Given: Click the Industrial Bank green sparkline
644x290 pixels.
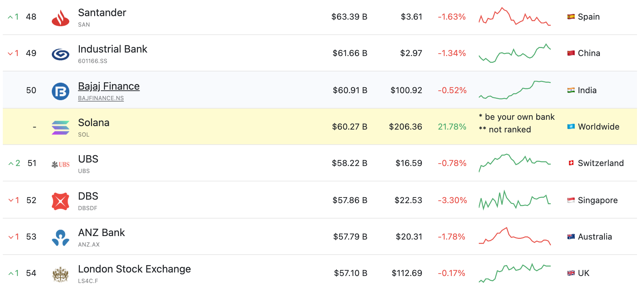Looking at the screenshot, I should pos(514,53).
